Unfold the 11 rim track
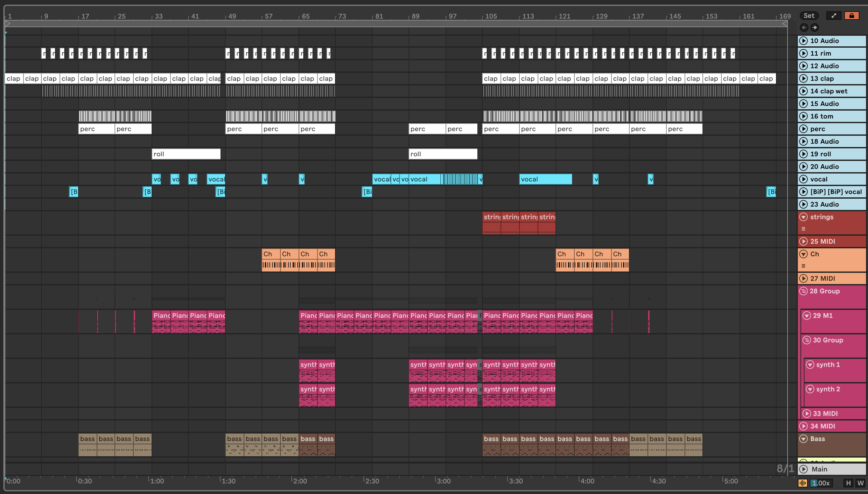Image resolution: width=868 pixels, height=494 pixels. pos(803,53)
